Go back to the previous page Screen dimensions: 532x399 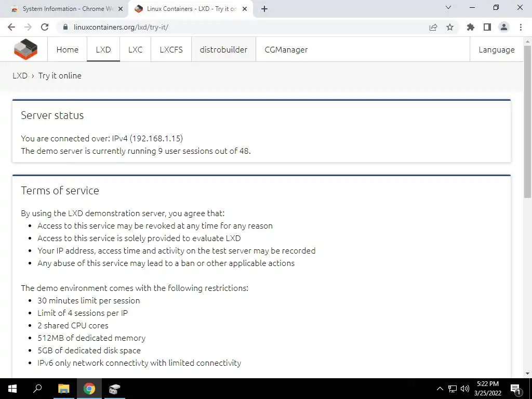tap(11, 27)
